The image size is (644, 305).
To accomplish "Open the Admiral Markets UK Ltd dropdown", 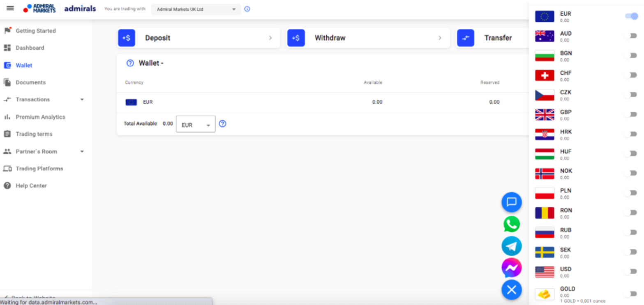I will [196, 9].
